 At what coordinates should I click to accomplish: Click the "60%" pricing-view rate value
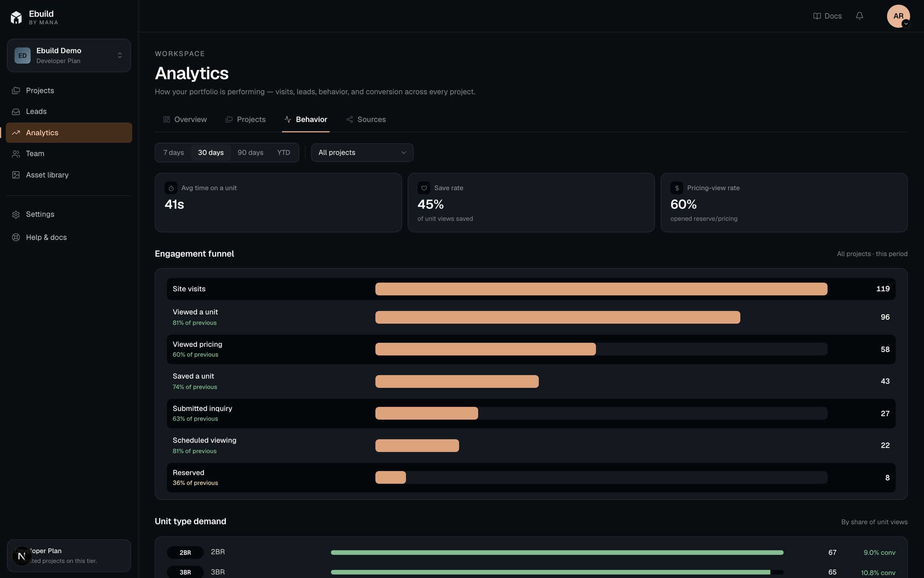684,204
